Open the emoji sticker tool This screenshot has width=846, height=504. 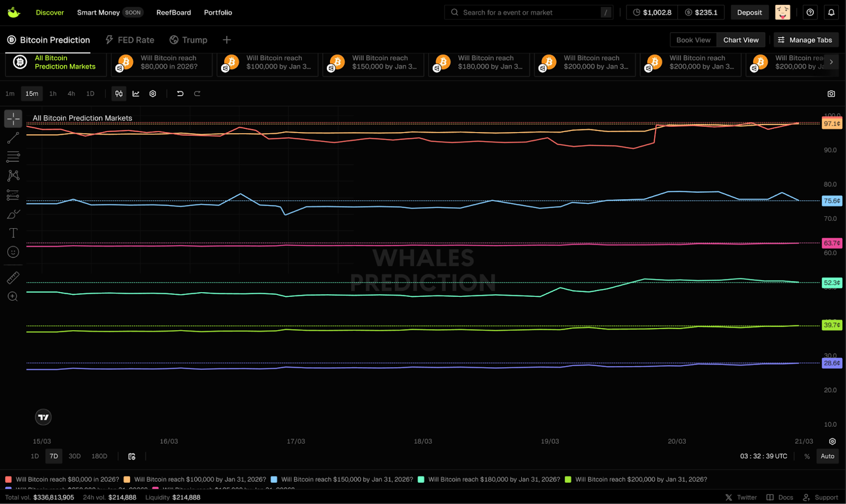[13, 253]
